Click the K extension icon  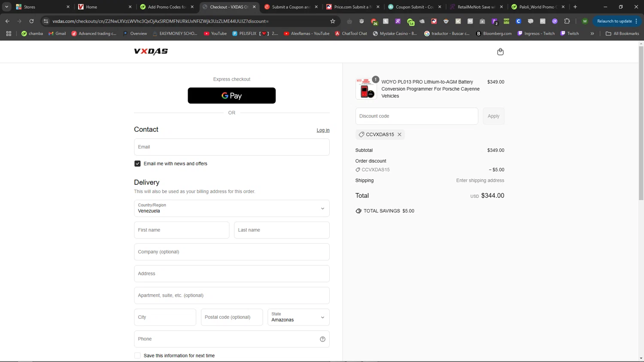click(458, 21)
